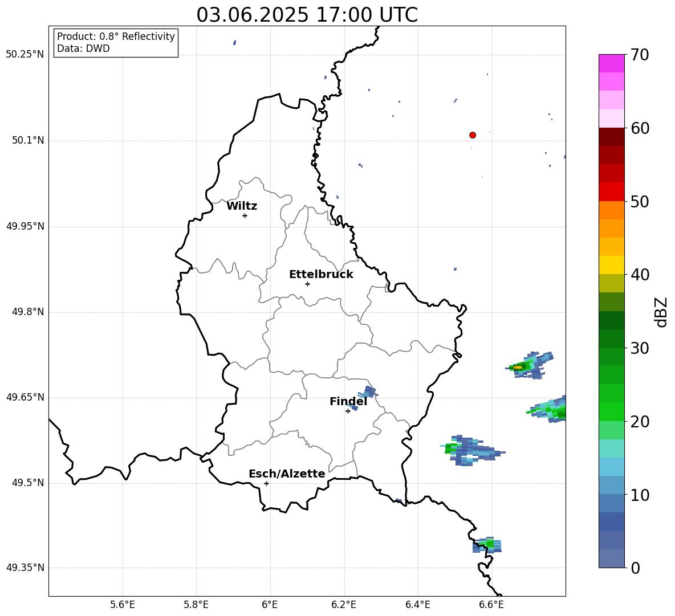675x616 pixels.
Task: Click the Ettelbruck location cross marker
Action: coord(307,284)
